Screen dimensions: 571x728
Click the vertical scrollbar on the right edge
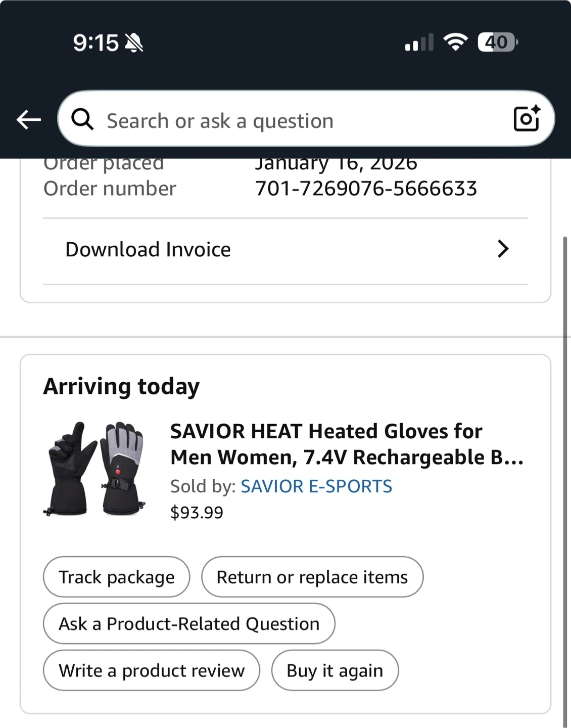tap(565, 455)
